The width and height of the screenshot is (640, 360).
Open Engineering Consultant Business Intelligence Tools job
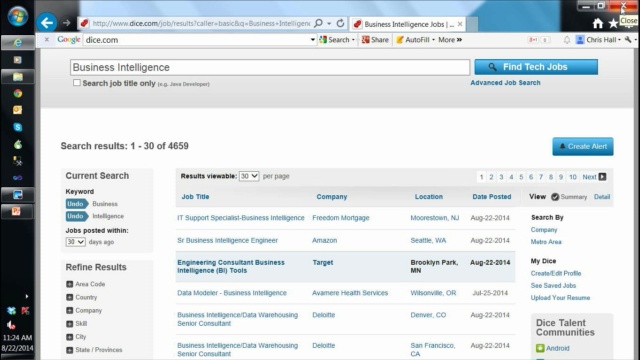pyautogui.click(x=231, y=267)
